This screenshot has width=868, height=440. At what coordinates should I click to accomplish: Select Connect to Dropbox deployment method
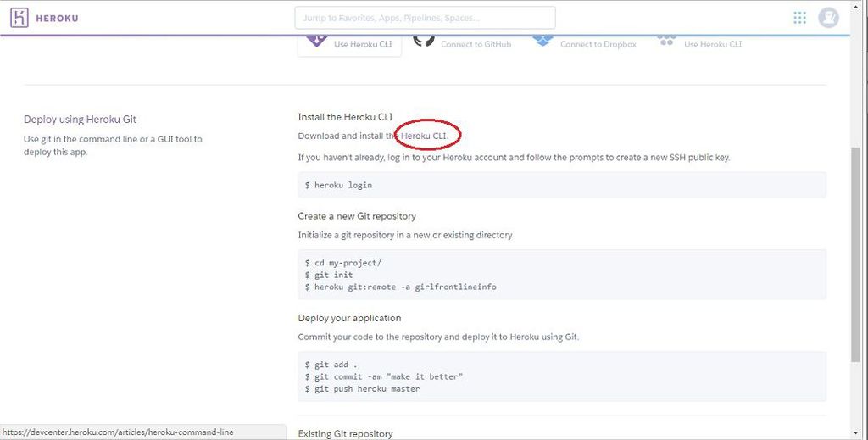598,44
